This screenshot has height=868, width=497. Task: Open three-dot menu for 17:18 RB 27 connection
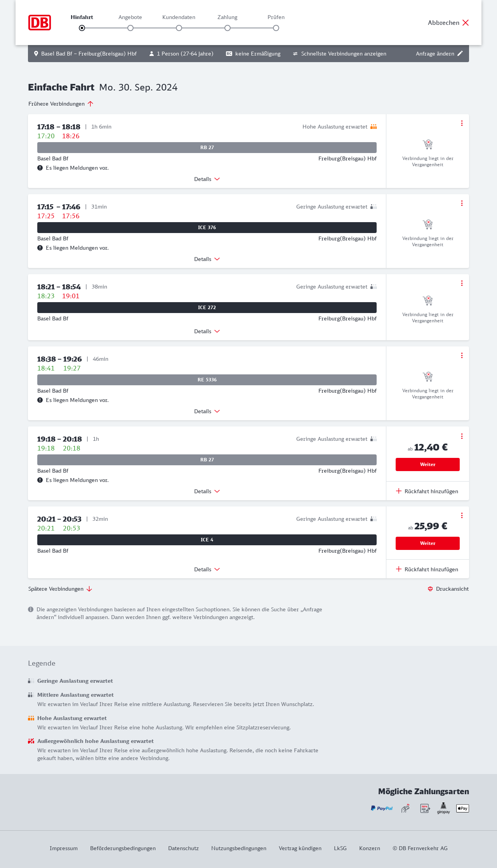(462, 123)
